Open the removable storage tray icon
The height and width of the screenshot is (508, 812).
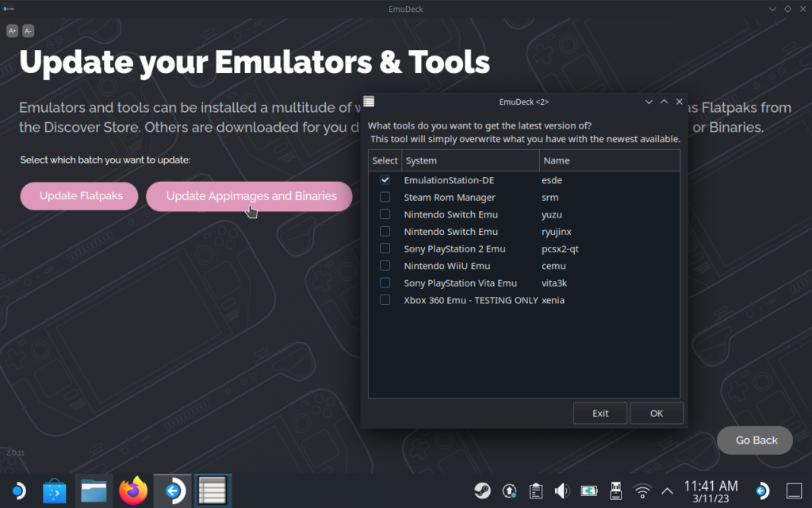click(615, 491)
